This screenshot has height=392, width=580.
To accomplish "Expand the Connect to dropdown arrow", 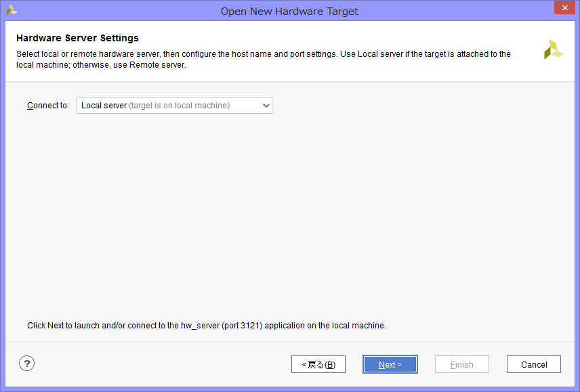I will 266,106.
